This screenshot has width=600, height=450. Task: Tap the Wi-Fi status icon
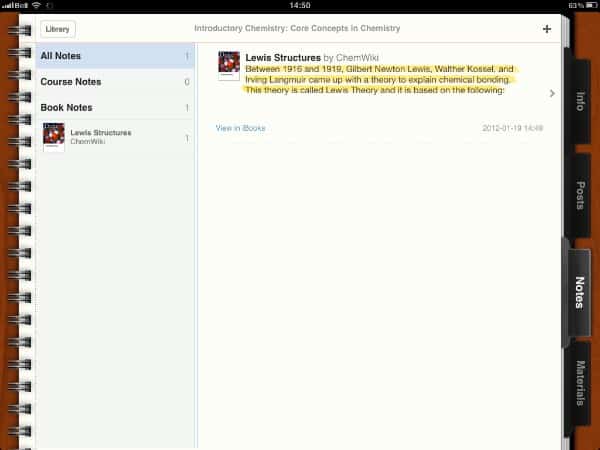tap(36, 5)
